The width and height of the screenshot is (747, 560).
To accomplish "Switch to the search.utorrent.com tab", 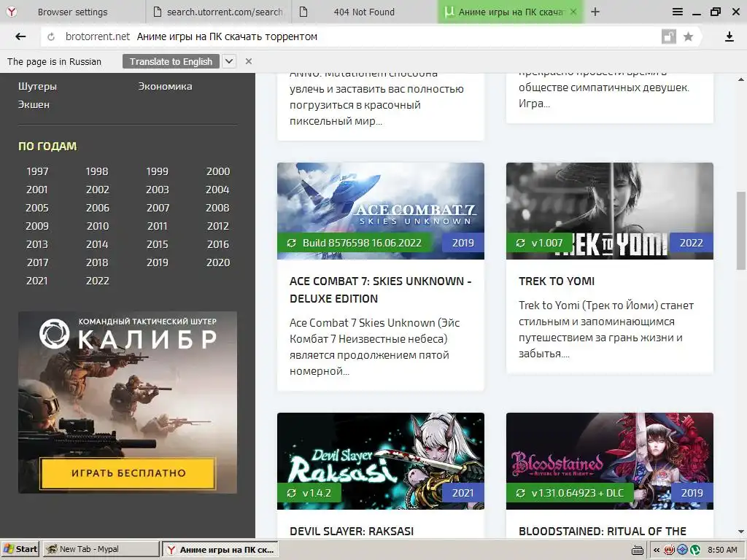I will click(219, 12).
